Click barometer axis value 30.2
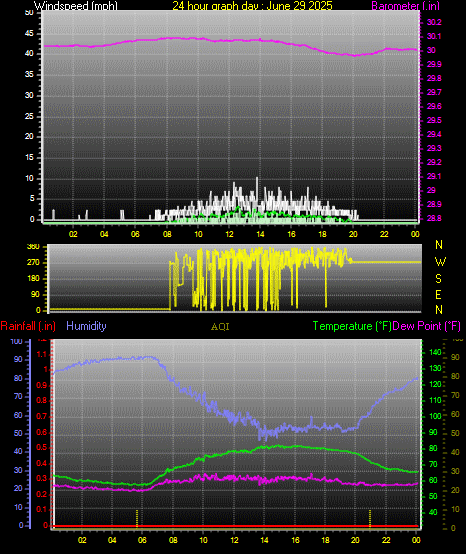466x554 pixels. click(434, 22)
